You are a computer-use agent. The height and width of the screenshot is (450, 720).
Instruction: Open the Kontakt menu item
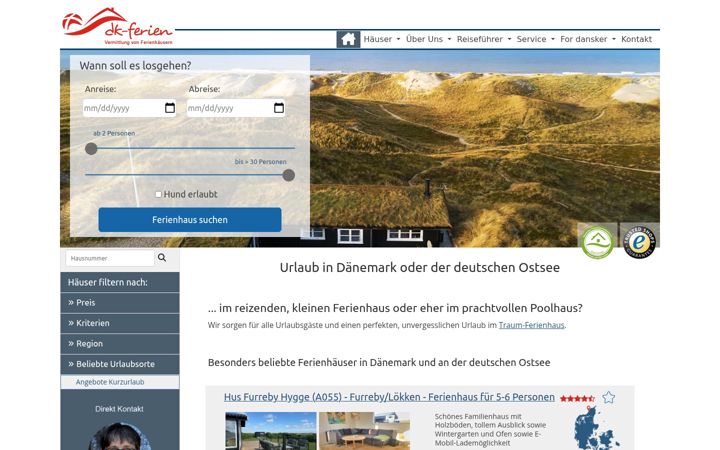(x=636, y=39)
